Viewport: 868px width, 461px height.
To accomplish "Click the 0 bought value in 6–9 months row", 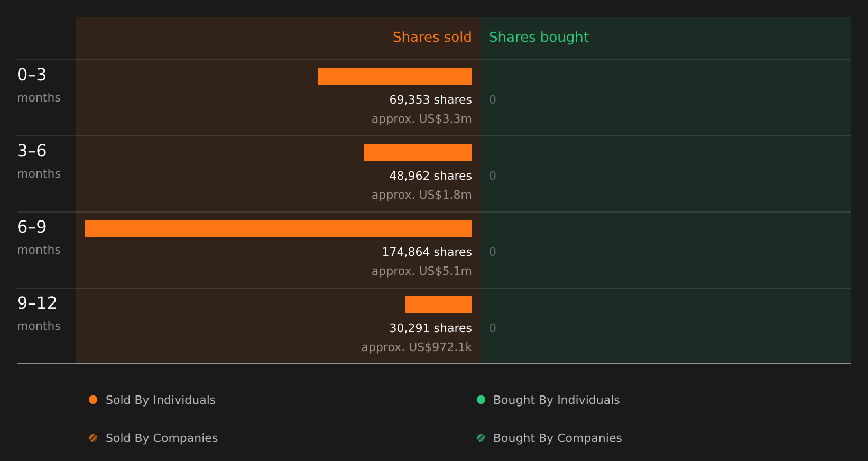I will 493,252.
